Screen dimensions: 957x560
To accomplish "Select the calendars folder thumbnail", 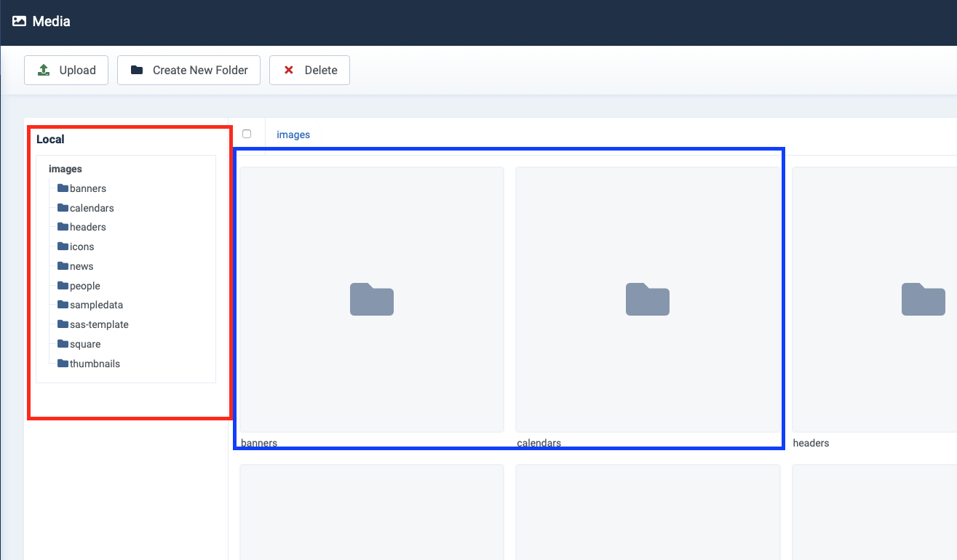I will [648, 300].
